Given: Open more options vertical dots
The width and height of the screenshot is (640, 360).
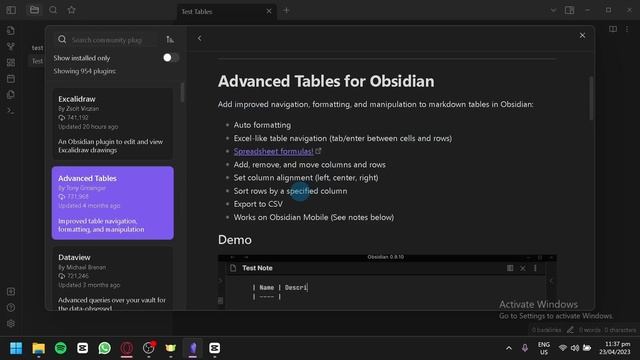Looking at the screenshot, I should tap(627, 29).
